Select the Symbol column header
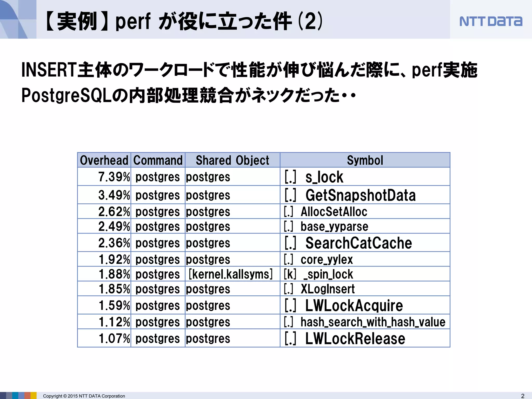This screenshot has height=399, width=532. pyautogui.click(x=365, y=160)
